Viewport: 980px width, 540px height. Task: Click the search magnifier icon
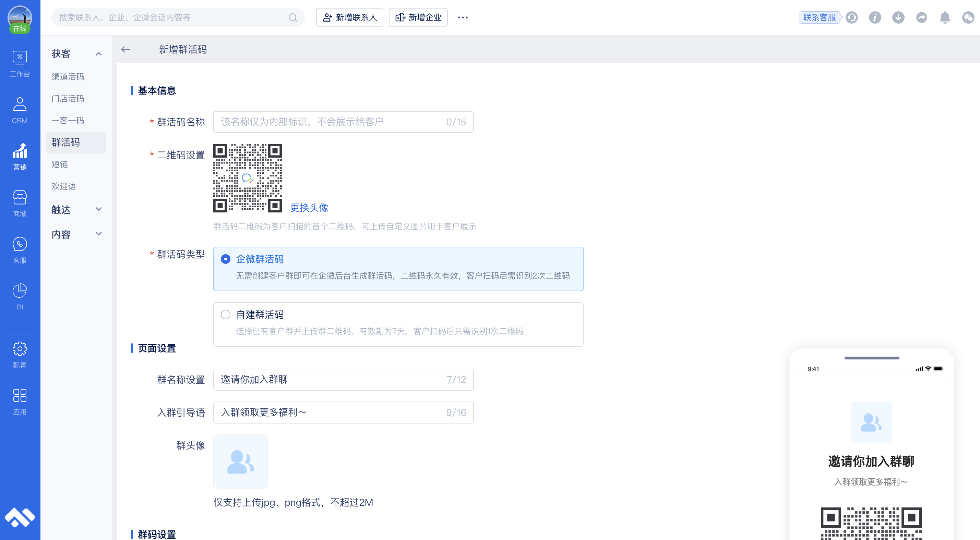click(x=292, y=17)
